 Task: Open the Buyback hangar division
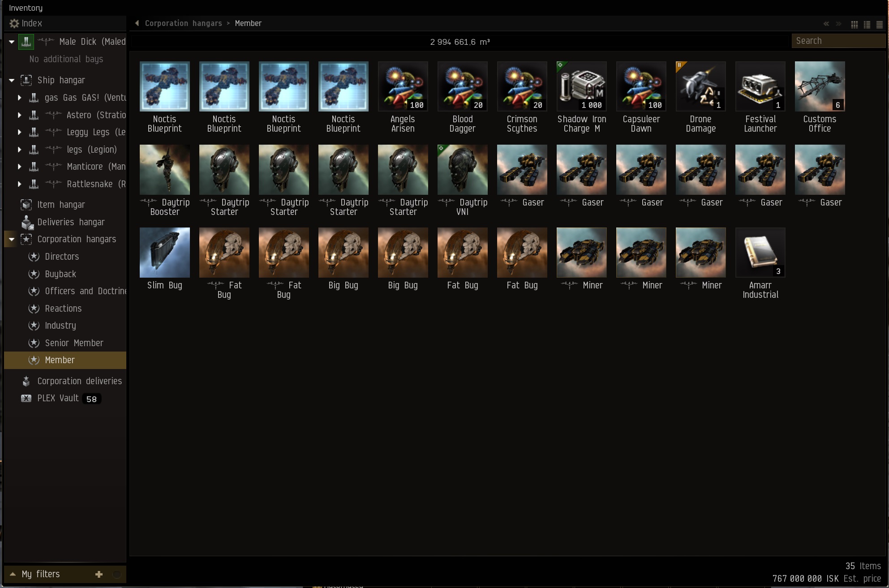point(60,274)
